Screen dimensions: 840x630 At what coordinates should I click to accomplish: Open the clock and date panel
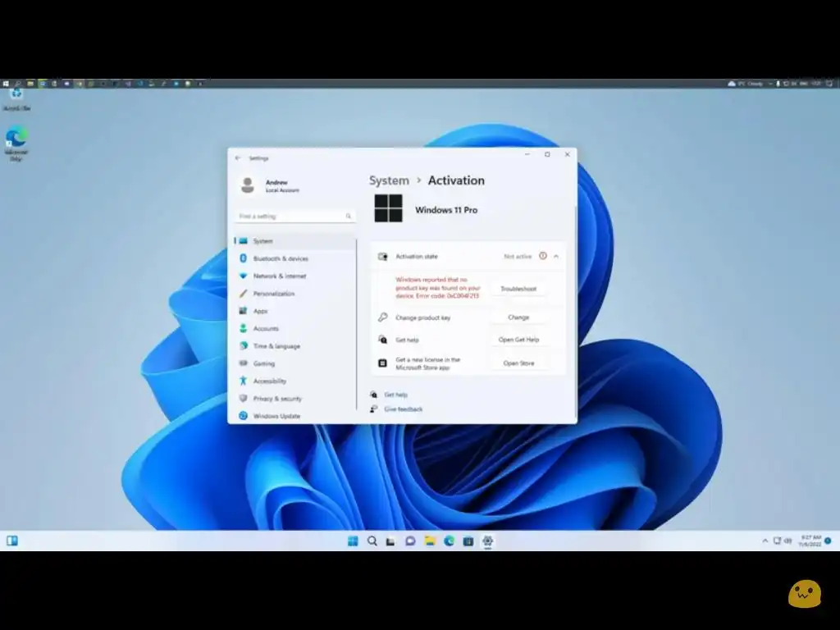(810, 541)
